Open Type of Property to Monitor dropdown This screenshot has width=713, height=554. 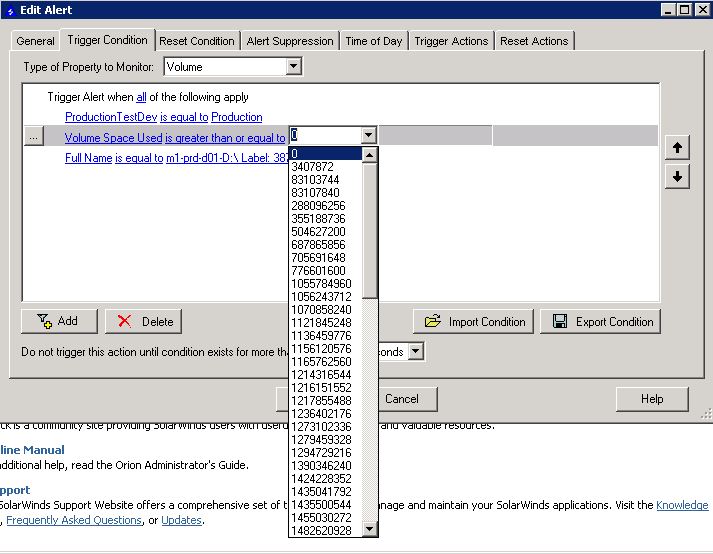pyautogui.click(x=293, y=67)
